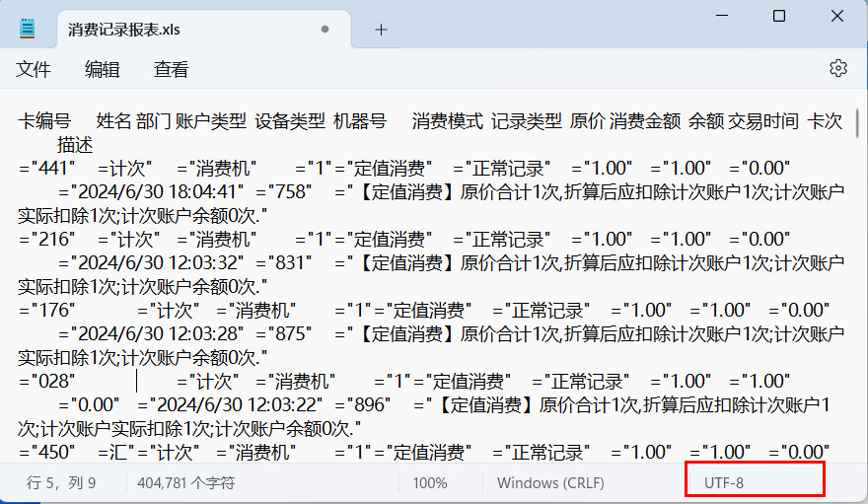Close the 消费记录报表.xls tab via its unsaved-changes dot
This screenshot has width=868, height=504.
click(x=325, y=29)
